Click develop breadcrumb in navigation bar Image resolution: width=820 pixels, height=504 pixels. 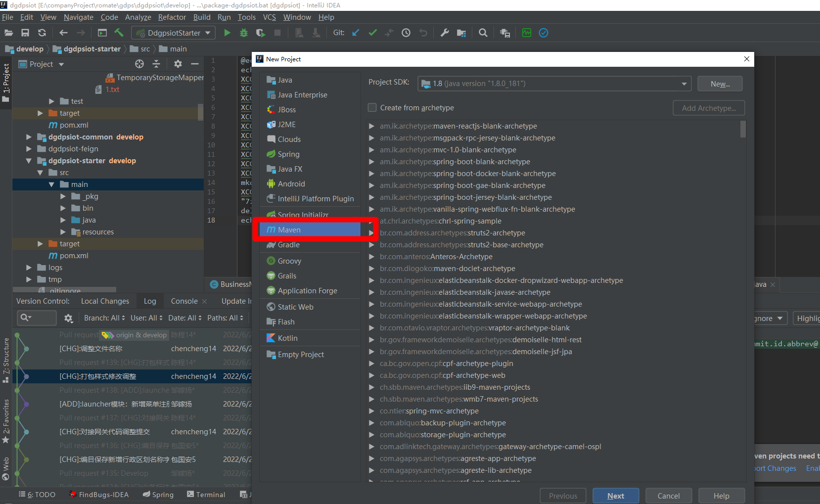[29, 49]
